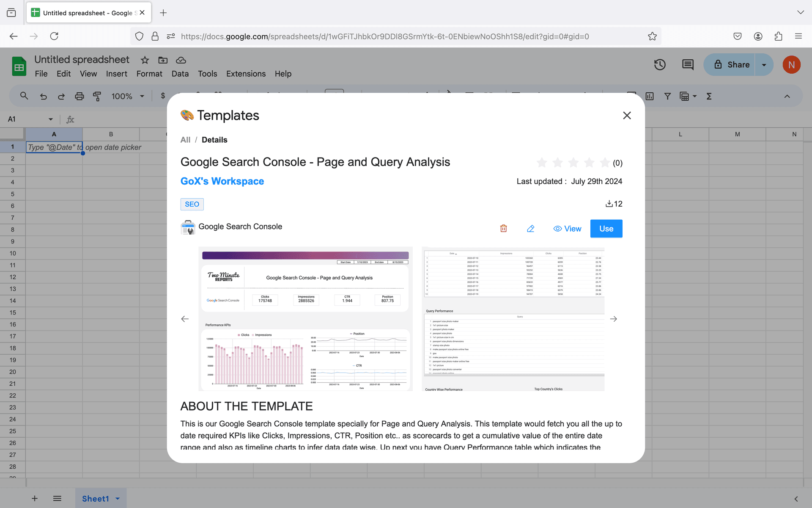Open the View menu

[88, 74]
